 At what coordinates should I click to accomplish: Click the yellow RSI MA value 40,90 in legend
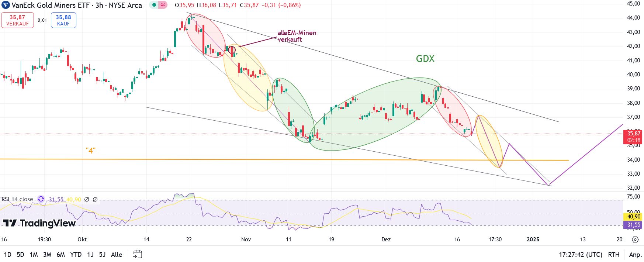click(74, 199)
